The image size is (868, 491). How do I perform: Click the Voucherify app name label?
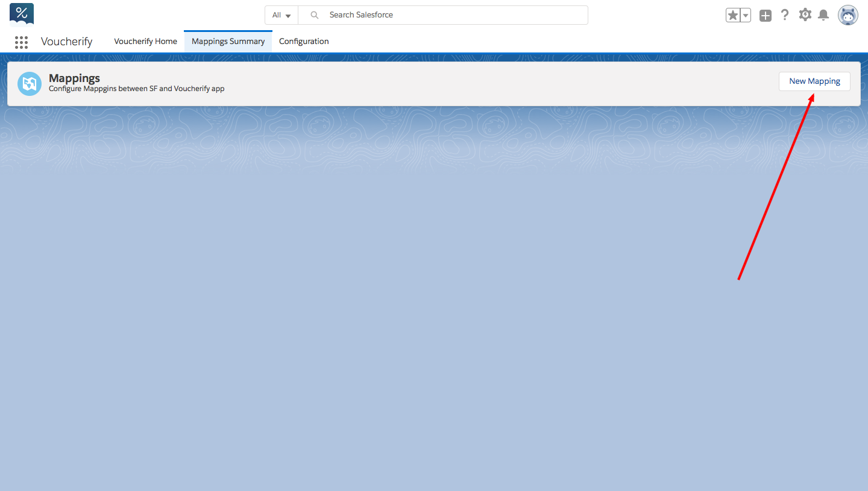67,42
